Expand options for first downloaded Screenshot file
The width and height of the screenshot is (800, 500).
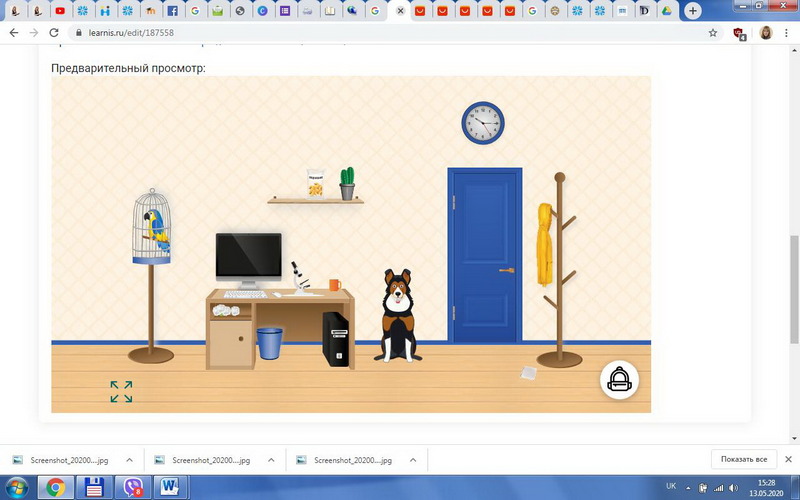point(129,460)
